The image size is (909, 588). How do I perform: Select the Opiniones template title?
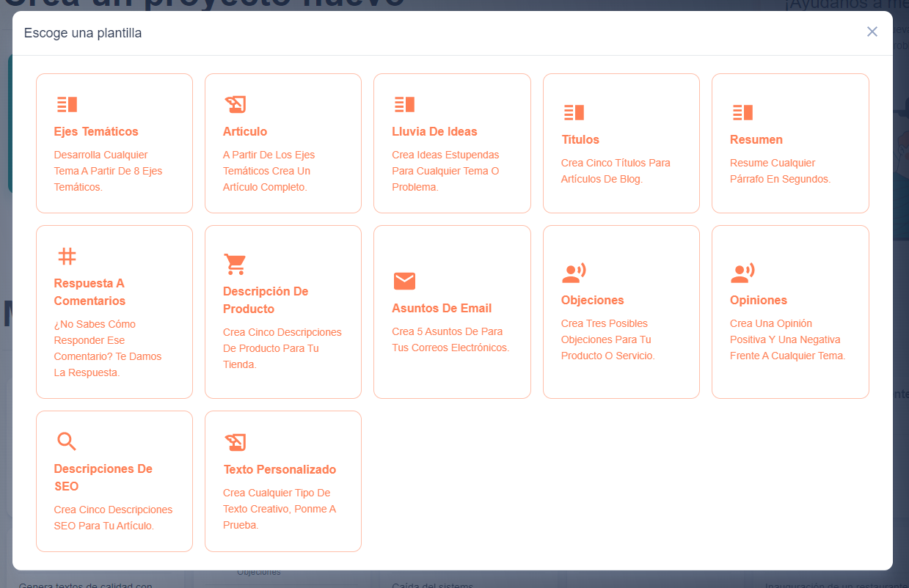pyautogui.click(x=759, y=300)
